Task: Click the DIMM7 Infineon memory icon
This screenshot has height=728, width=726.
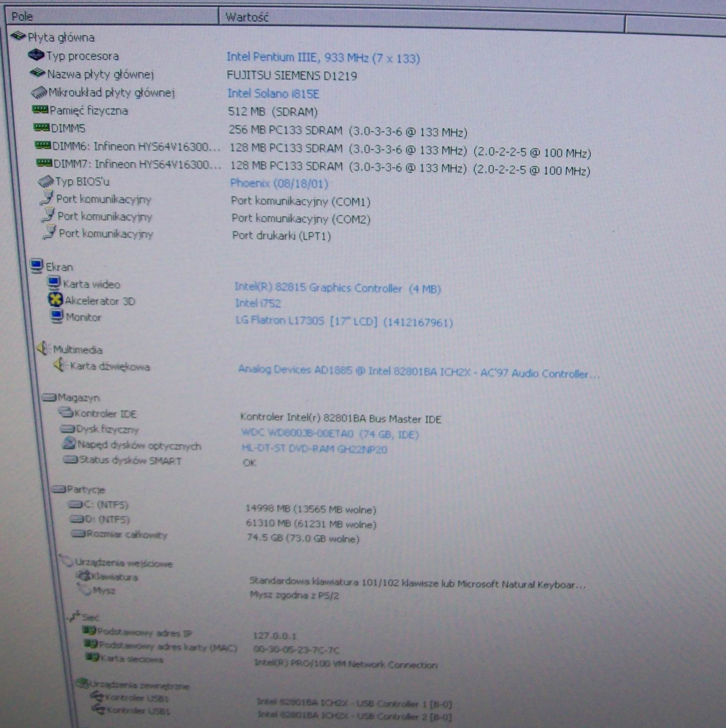Action: (44, 163)
